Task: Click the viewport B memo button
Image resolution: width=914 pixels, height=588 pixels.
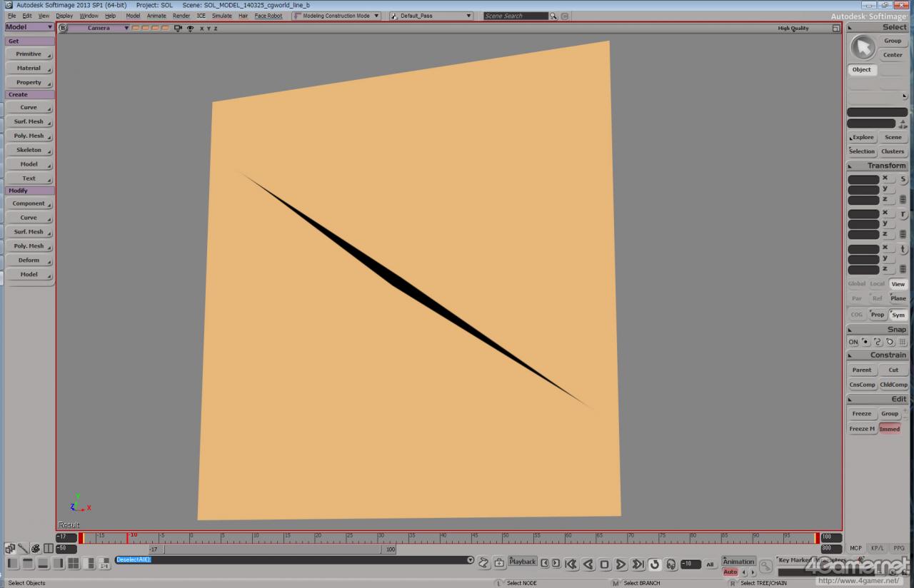Action: point(63,28)
